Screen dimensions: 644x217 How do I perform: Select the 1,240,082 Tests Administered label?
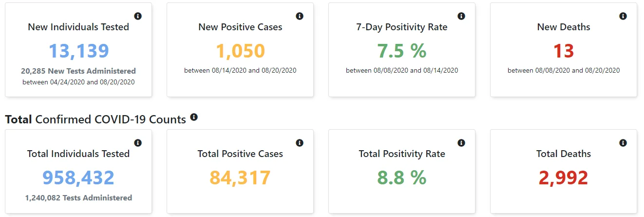pyautogui.click(x=78, y=198)
